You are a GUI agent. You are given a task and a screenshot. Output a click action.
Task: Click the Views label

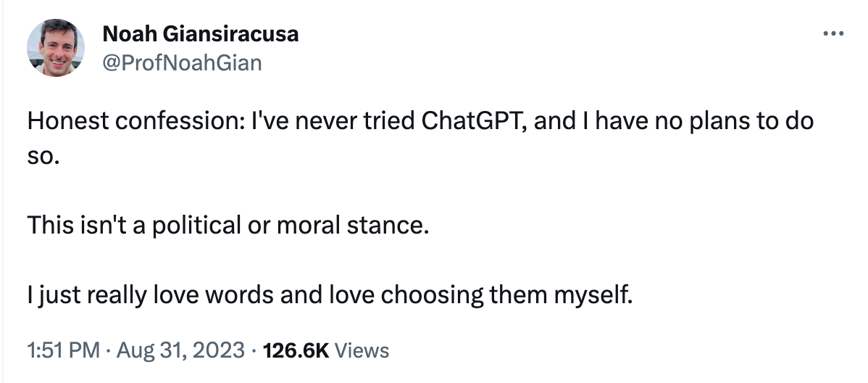pos(362,350)
